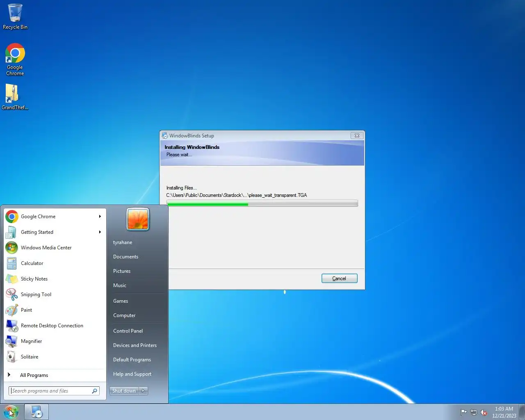Close the WindowBlinds Setup dialog
The height and width of the screenshot is (420, 525).
point(357,136)
